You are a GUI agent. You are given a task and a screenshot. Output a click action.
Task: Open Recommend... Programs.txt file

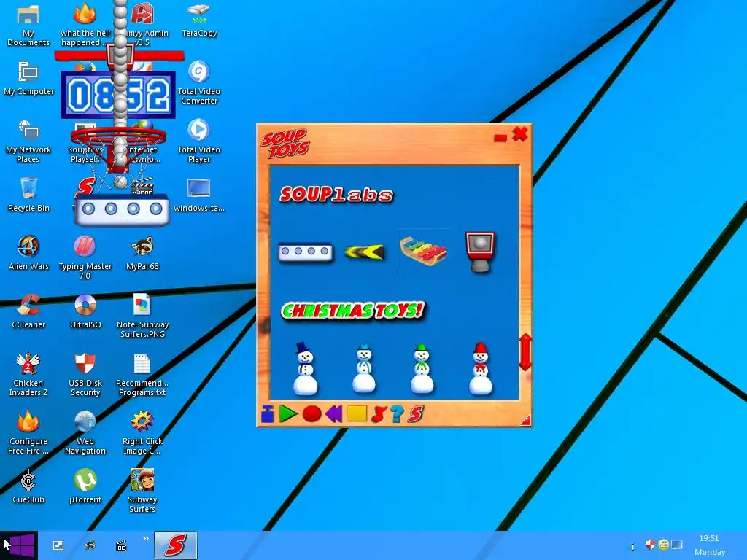point(142,374)
